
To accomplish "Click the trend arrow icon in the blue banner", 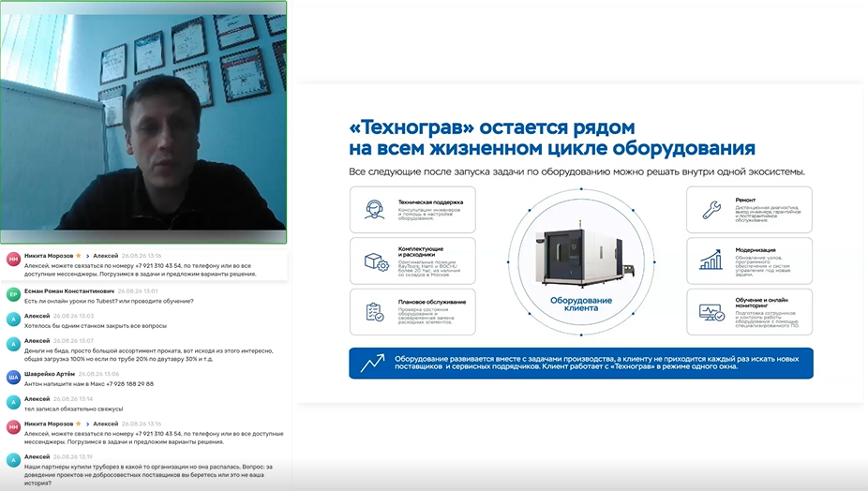I will [372, 364].
